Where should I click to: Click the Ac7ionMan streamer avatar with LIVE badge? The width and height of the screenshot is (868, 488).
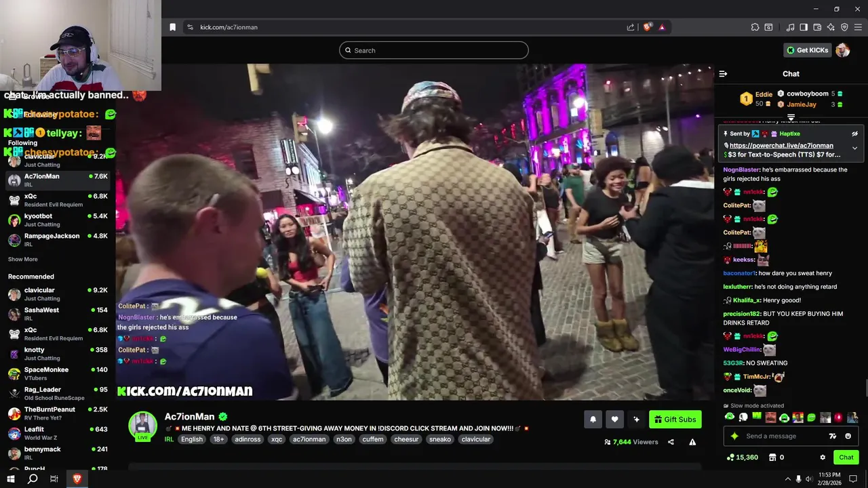[x=142, y=426]
